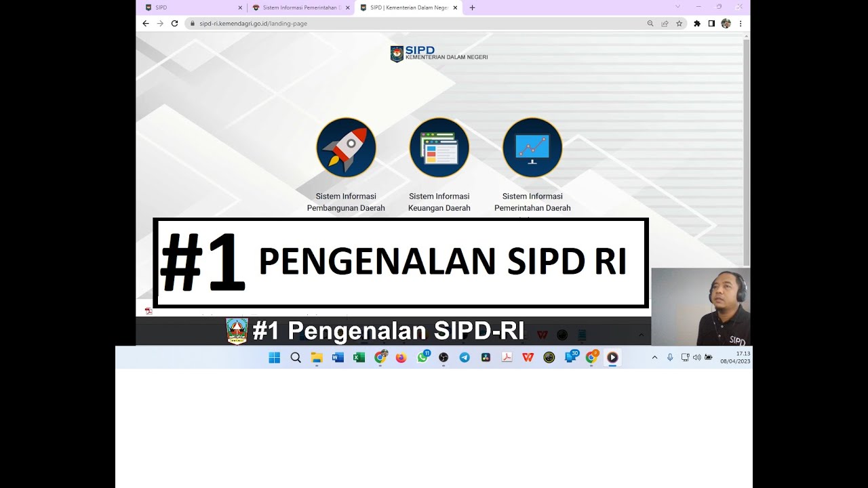Screen dimensions: 868x488
Task: Open DaVinci Resolve from the taskbar
Action: click(486, 357)
